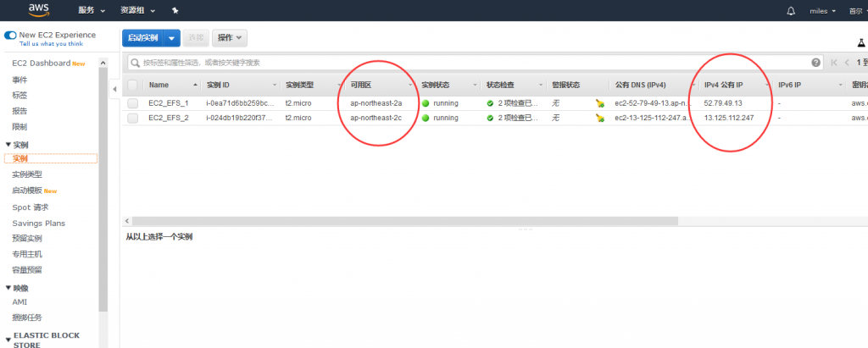Open the 操作 actions dropdown
The width and height of the screenshot is (868, 348).
coord(230,37)
